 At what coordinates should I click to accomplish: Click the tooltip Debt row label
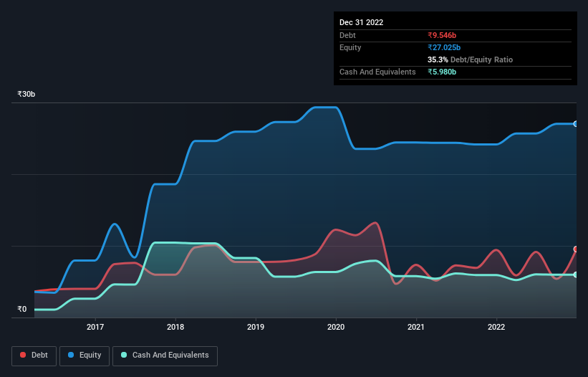(x=347, y=35)
